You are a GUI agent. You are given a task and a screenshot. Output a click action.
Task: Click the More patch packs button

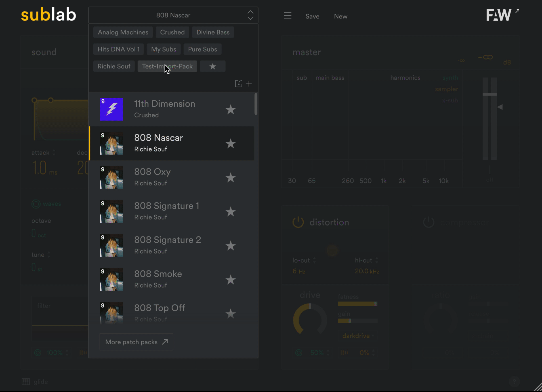136,342
